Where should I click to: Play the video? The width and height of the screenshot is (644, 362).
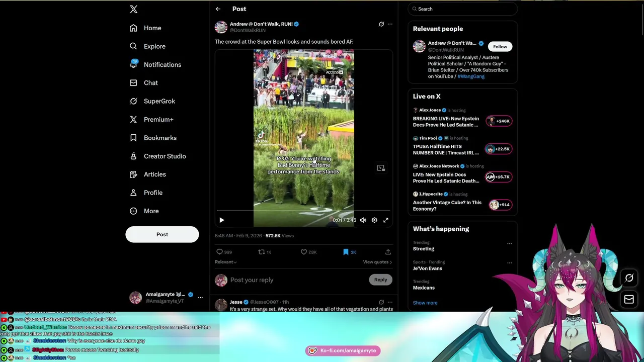click(x=222, y=220)
